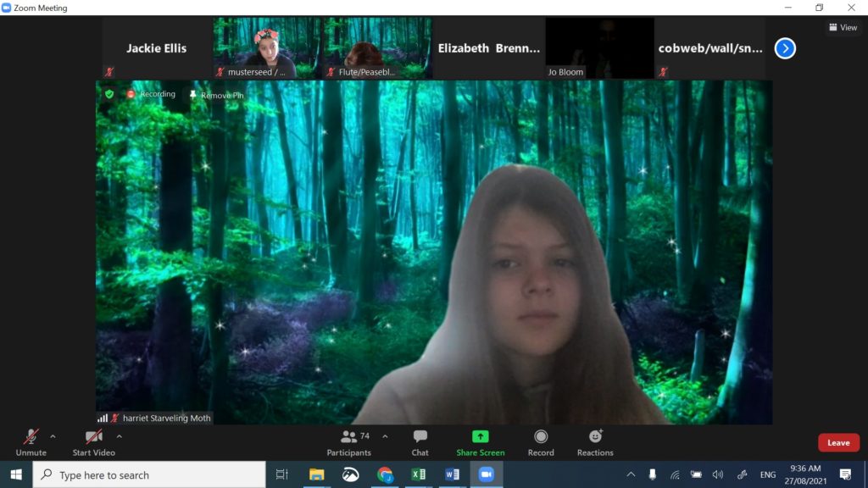Toggle Start Video on
The height and width of the screenshot is (488, 868).
tap(93, 442)
